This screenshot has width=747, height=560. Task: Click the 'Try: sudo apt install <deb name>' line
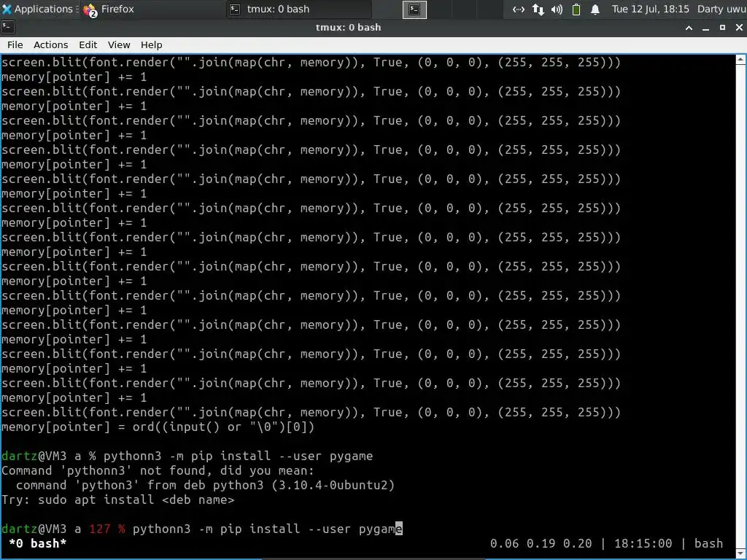[x=117, y=499]
